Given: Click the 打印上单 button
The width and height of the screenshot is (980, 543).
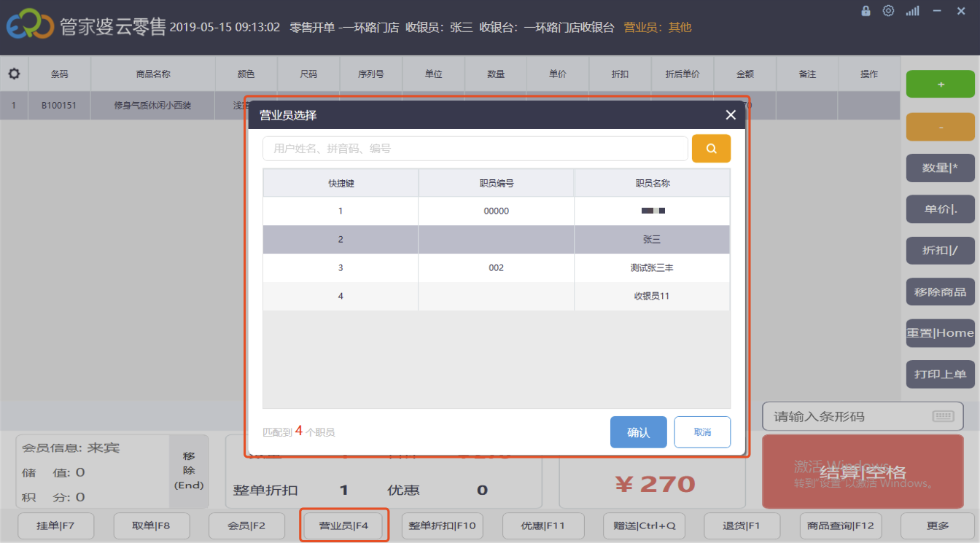Looking at the screenshot, I should point(940,374).
